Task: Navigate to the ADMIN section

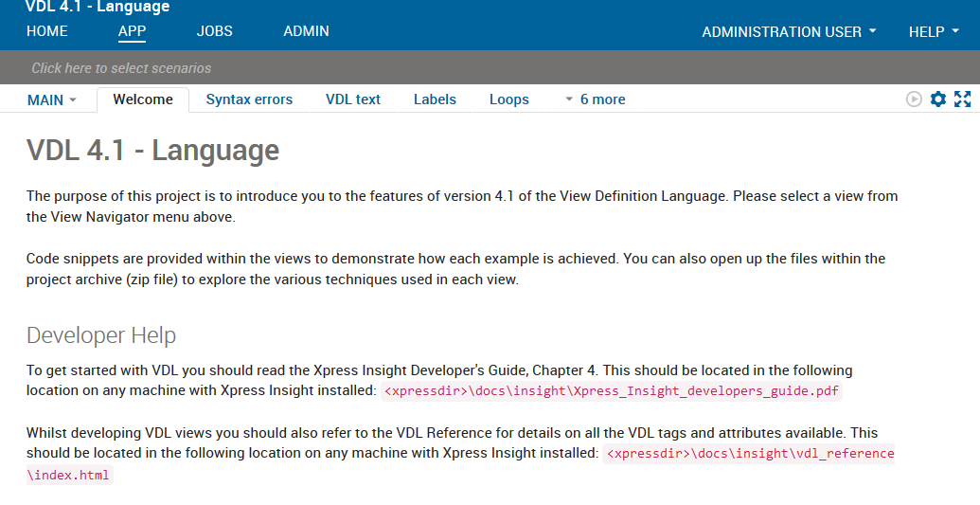Action: pyautogui.click(x=306, y=31)
